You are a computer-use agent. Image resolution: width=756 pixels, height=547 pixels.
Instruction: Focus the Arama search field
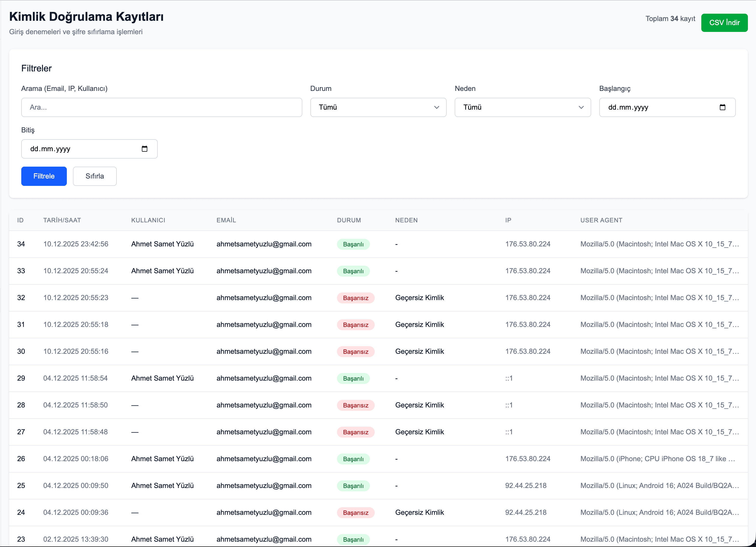[x=162, y=107]
